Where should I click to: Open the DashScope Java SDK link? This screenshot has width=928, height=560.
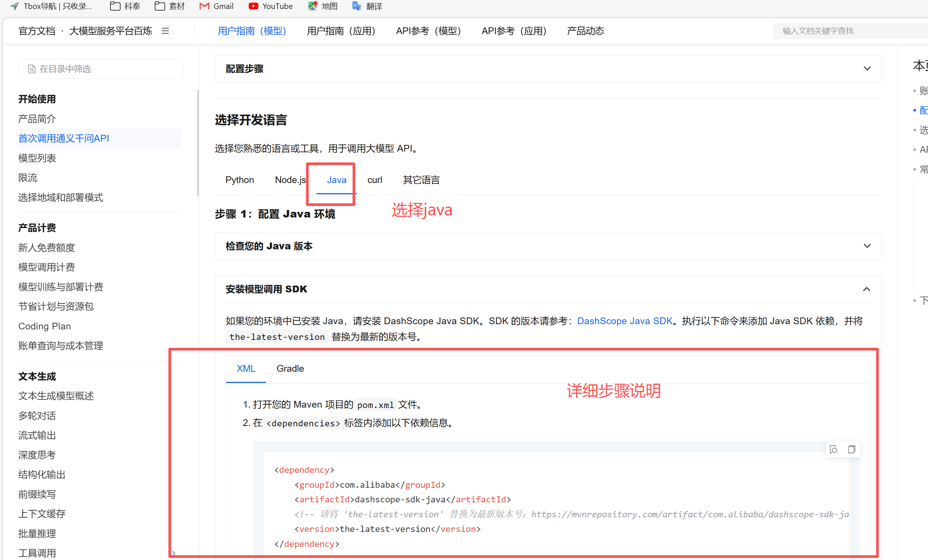pos(624,321)
